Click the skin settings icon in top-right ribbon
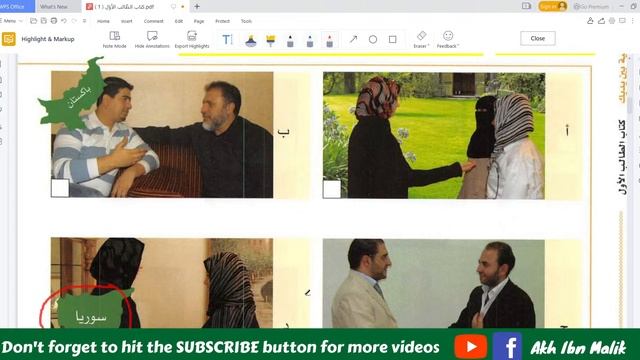Viewport: 640px width, 360px height. 612,21
